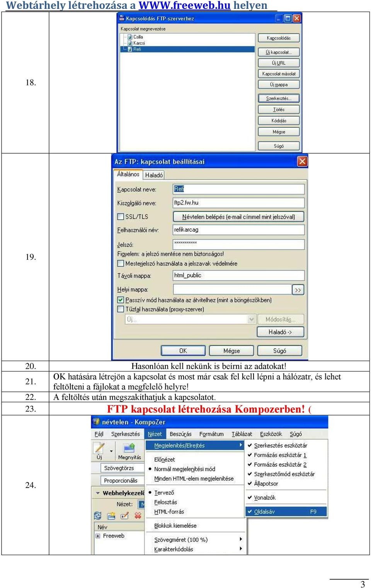Switch to the Általános tab

[x=128, y=174]
